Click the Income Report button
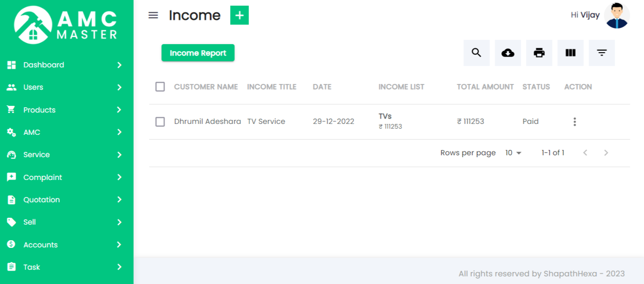The image size is (644, 284). (198, 53)
